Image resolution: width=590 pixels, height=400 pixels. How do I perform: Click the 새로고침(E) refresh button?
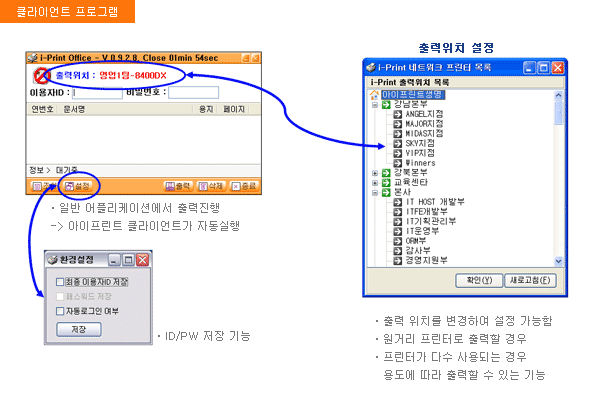[530, 281]
